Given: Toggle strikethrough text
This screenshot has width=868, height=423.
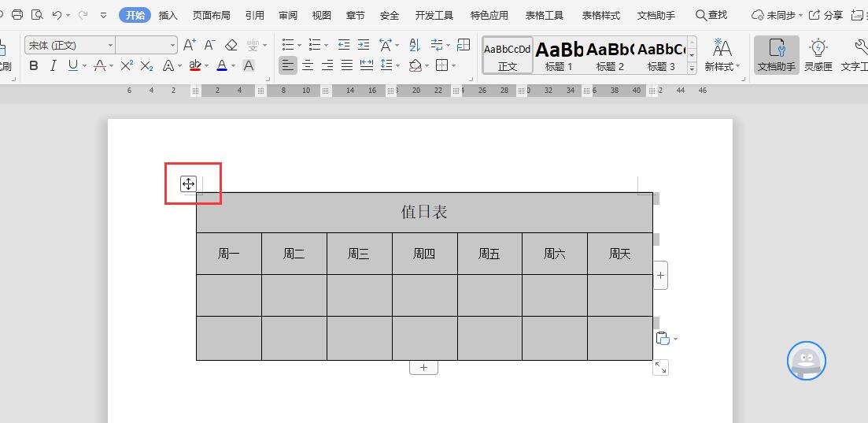Looking at the screenshot, I should [x=100, y=66].
